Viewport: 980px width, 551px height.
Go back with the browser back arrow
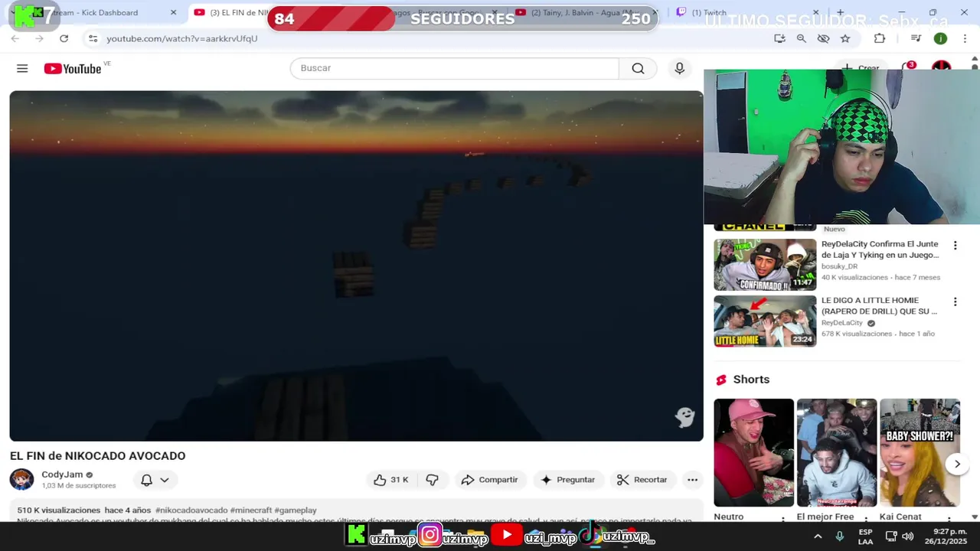pyautogui.click(x=15, y=38)
